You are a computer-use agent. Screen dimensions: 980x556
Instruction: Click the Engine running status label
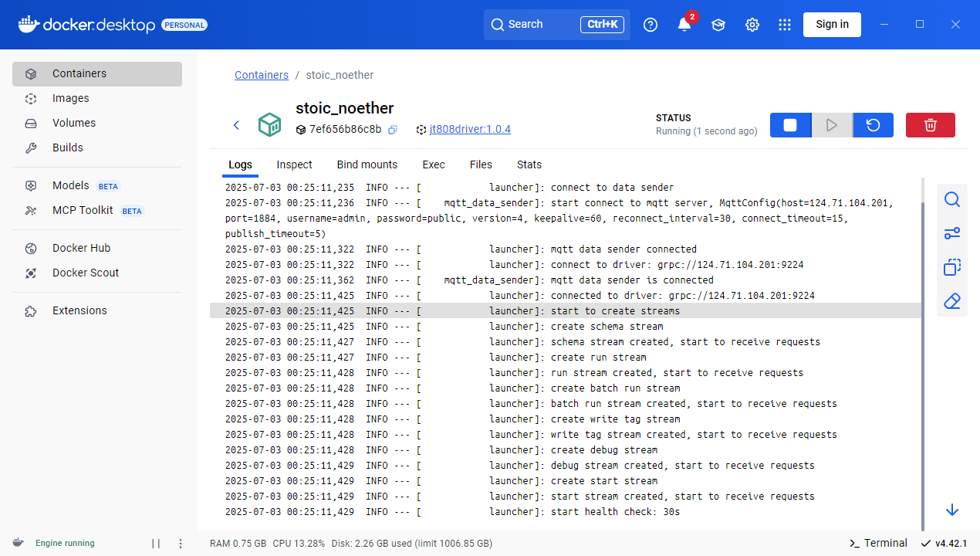pyautogui.click(x=65, y=544)
